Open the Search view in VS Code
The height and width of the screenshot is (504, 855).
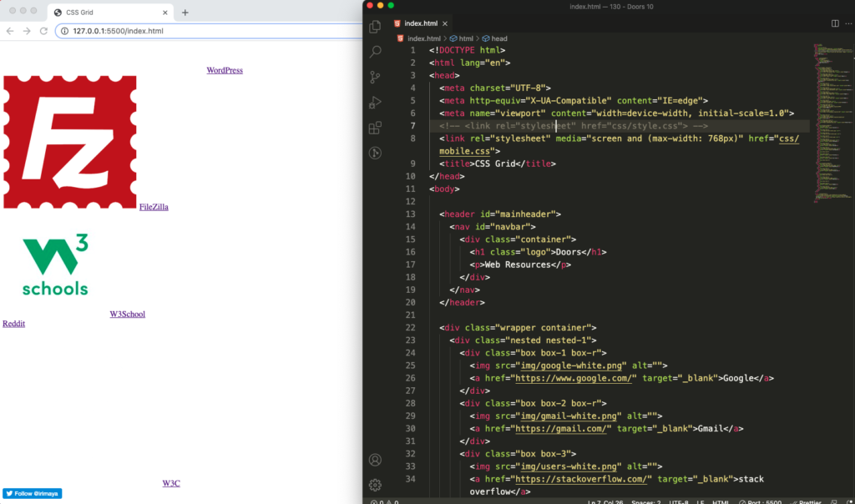coord(375,52)
